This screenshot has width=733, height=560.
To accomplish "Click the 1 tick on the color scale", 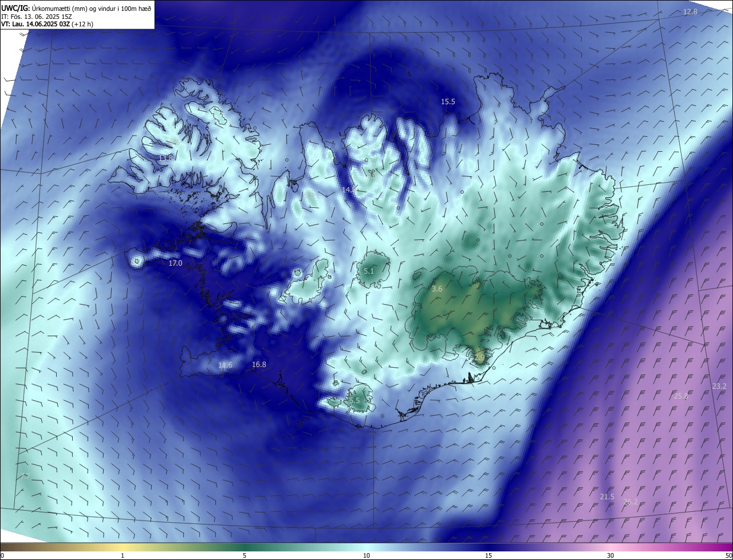I will coord(123,555).
